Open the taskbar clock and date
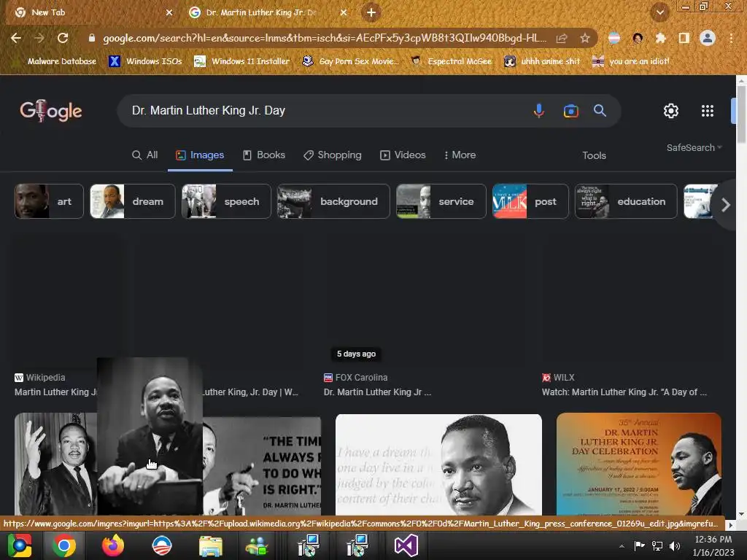This screenshot has width=747, height=560. (713, 545)
